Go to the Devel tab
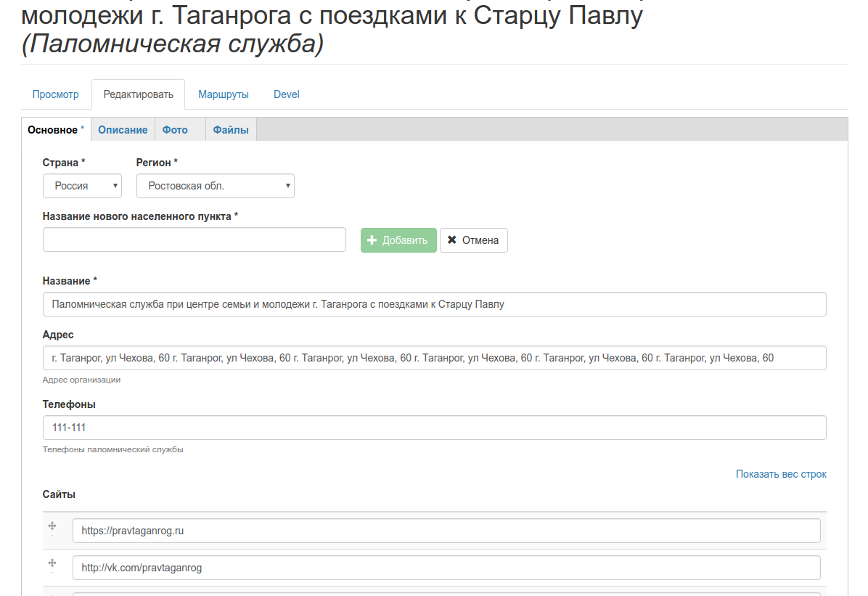Screen dimensions: 868x596 click(286, 94)
